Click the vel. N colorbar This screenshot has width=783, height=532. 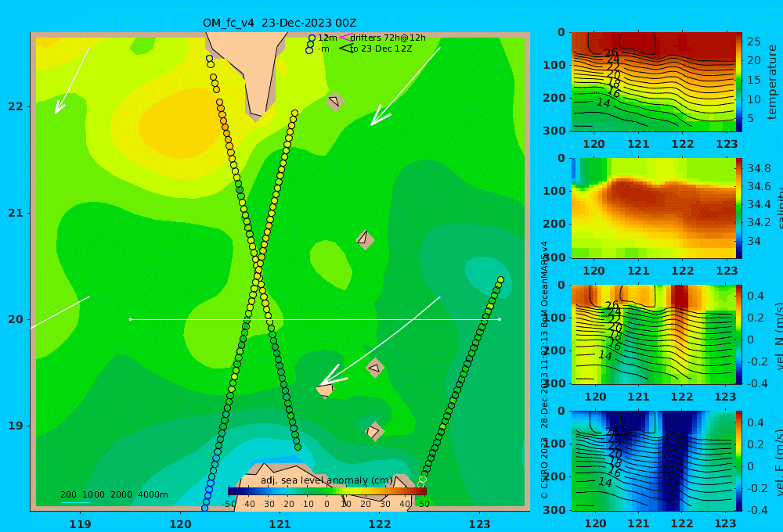point(739,334)
